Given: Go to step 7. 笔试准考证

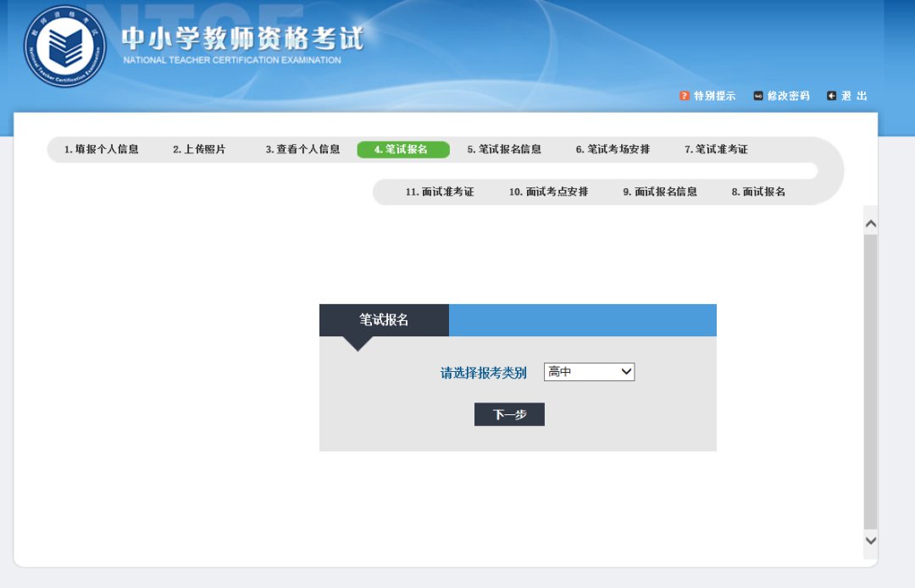Looking at the screenshot, I should click(716, 149).
